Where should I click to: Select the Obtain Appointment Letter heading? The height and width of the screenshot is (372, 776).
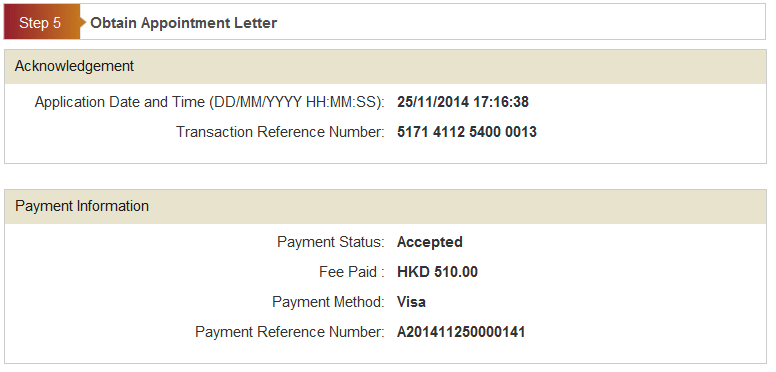click(184, 23)
